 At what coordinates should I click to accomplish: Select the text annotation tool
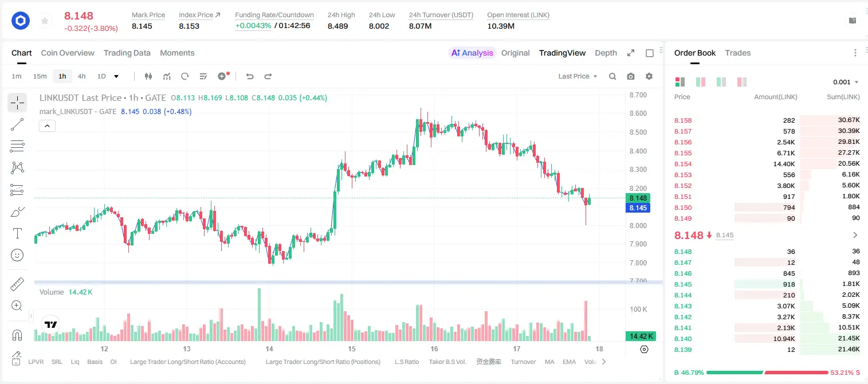[x=17, y=233]
